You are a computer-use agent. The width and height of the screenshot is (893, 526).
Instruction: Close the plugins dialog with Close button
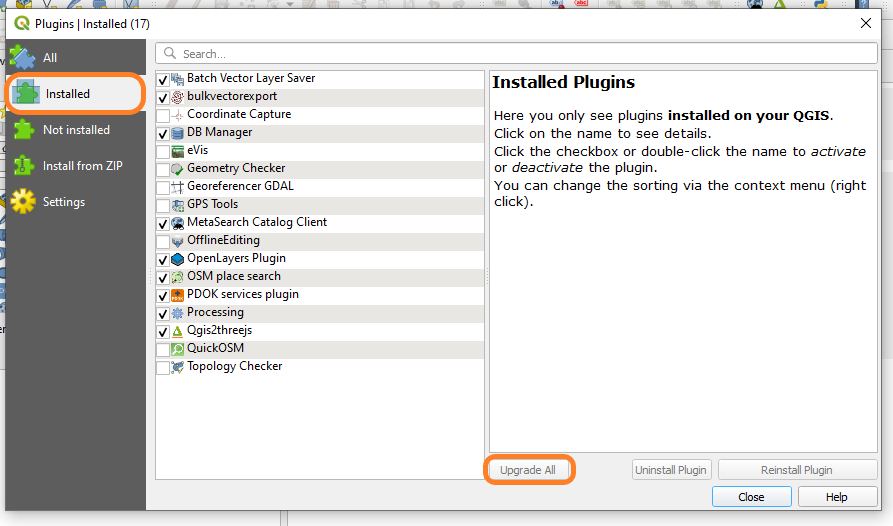point(752,497)
